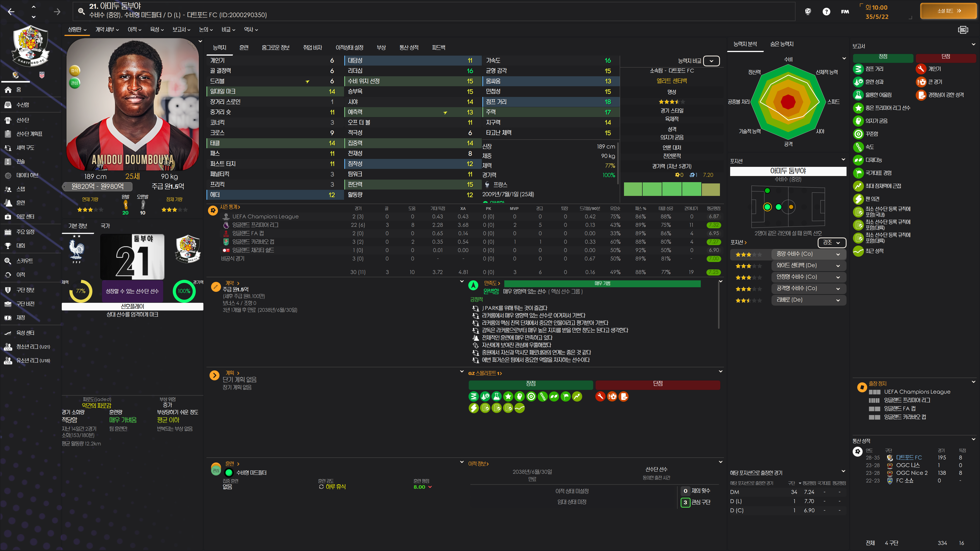
Task: Open the custom view icon at top right
Action: pos(963,30)
